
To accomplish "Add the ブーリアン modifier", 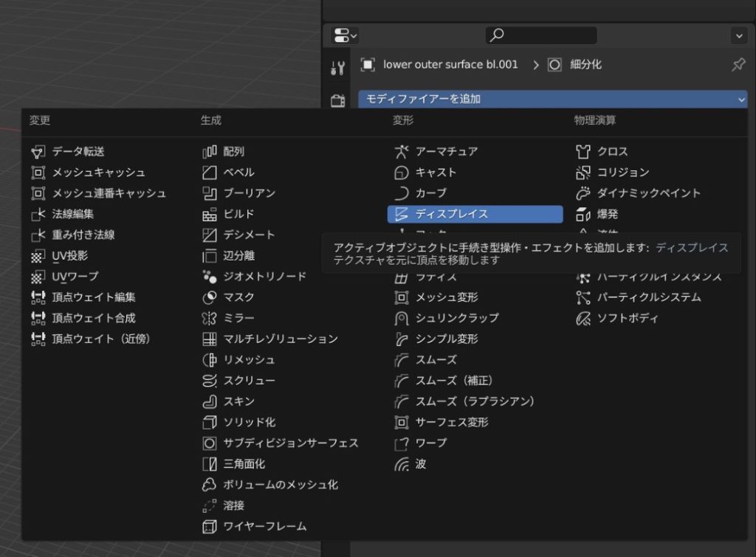I will pyautogui.click(x=249, y=193).
